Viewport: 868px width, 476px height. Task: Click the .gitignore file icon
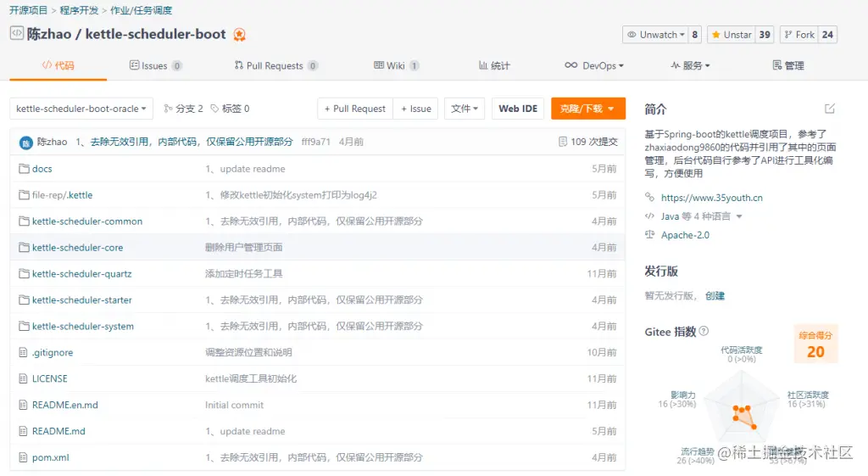[23, 352]
